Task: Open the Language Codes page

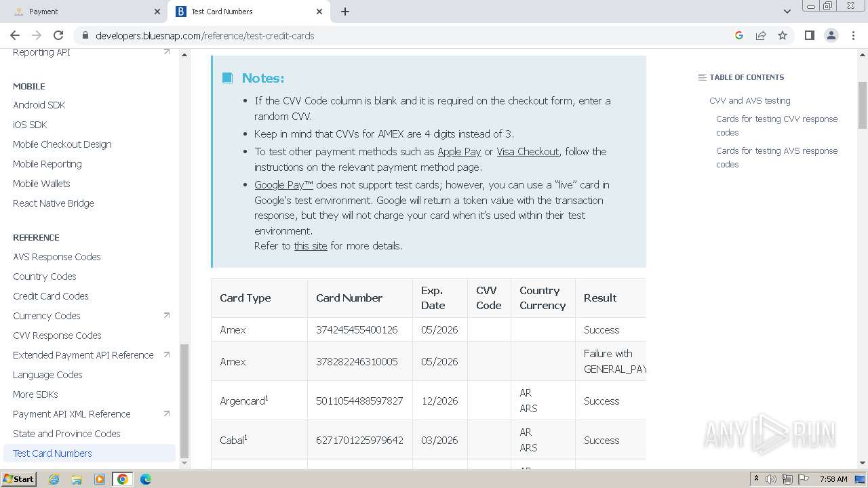Action: tap(47, 375)
